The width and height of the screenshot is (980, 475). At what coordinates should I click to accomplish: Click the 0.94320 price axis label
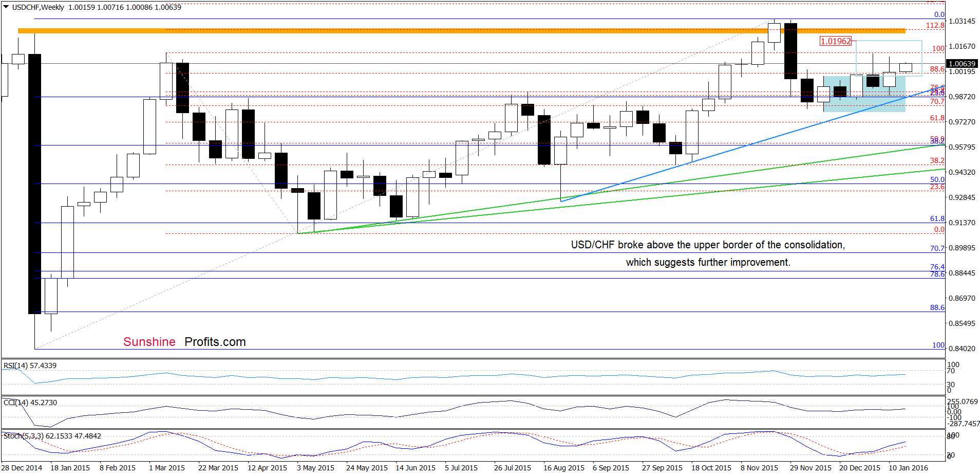tap(962, 172)
